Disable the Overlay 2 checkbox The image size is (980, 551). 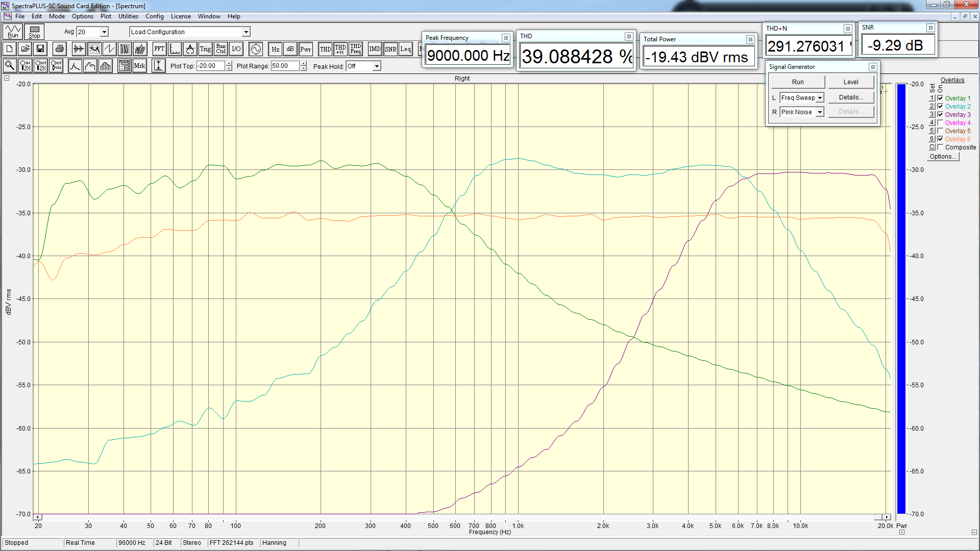click(x=940, y=106)
